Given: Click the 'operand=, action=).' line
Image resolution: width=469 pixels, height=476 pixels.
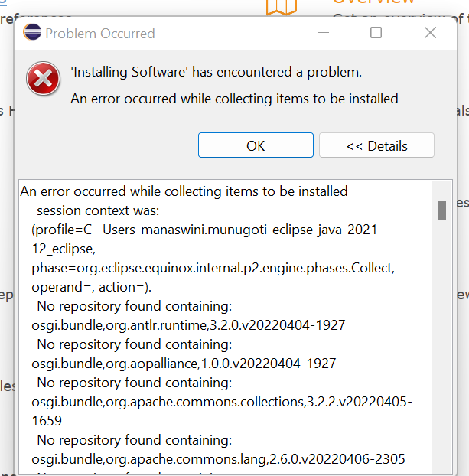Looking at the screenshot, I should 91,287.
